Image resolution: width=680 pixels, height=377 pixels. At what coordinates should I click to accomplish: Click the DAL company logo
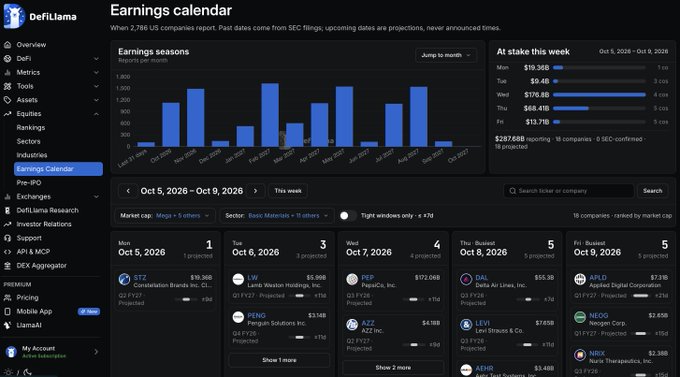pyautogui.click(x=466, y=279)
